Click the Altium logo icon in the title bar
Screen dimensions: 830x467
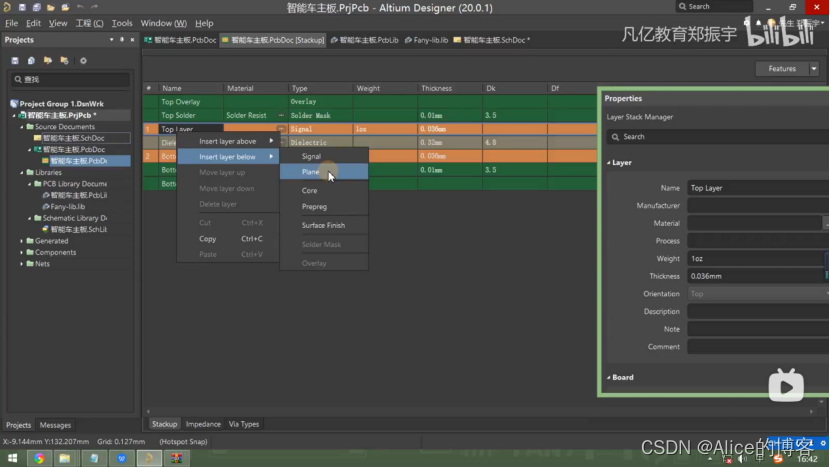click(x=7, y=7)
